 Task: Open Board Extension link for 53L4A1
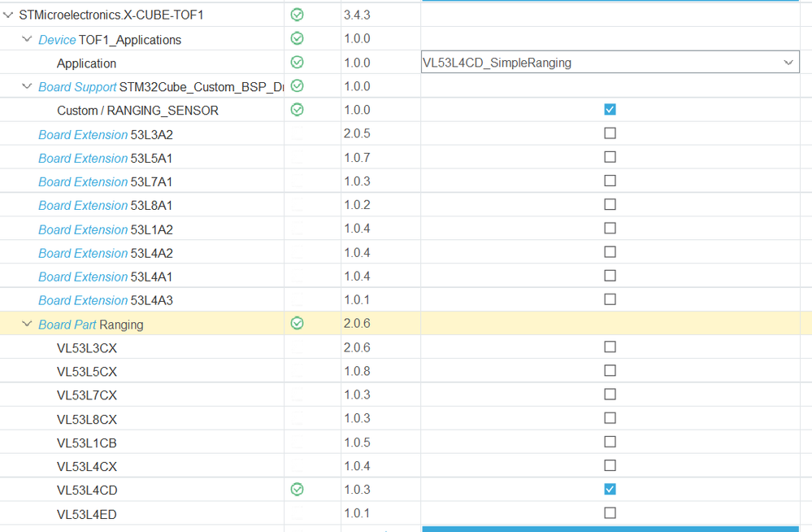point(83,277)
